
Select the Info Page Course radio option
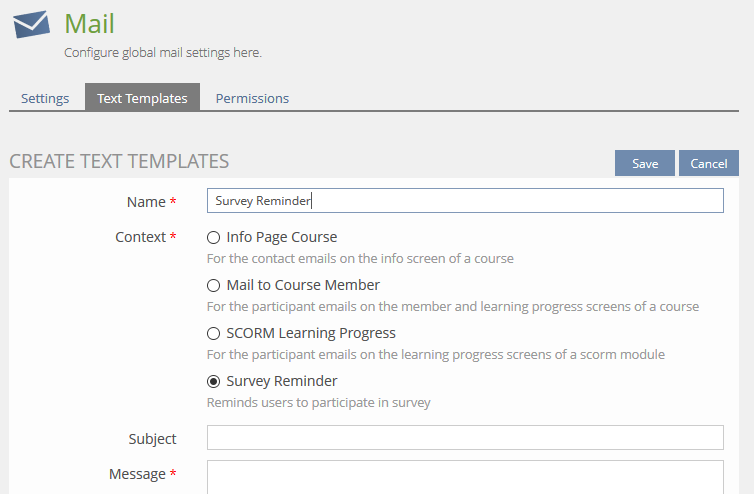pos(213,238)
